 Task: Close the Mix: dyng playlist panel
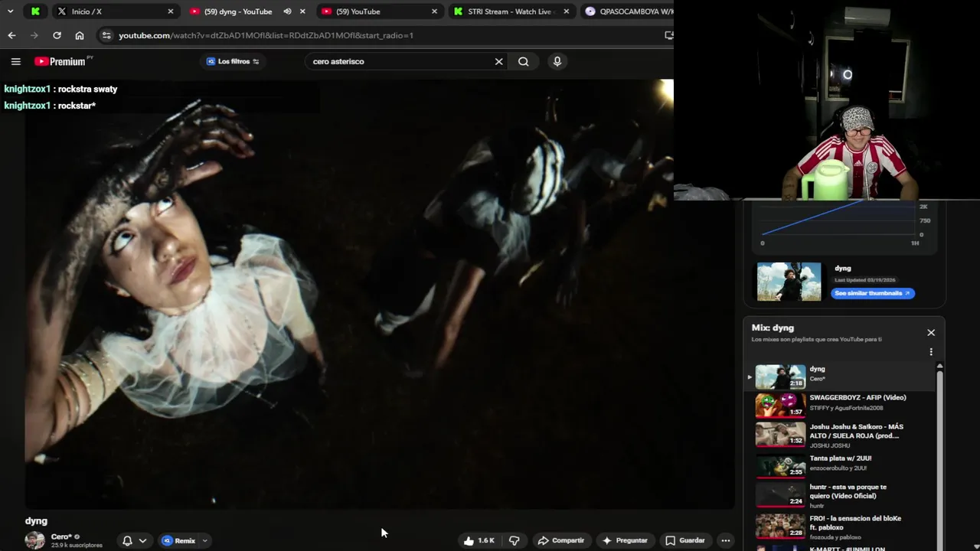[931, 332]
